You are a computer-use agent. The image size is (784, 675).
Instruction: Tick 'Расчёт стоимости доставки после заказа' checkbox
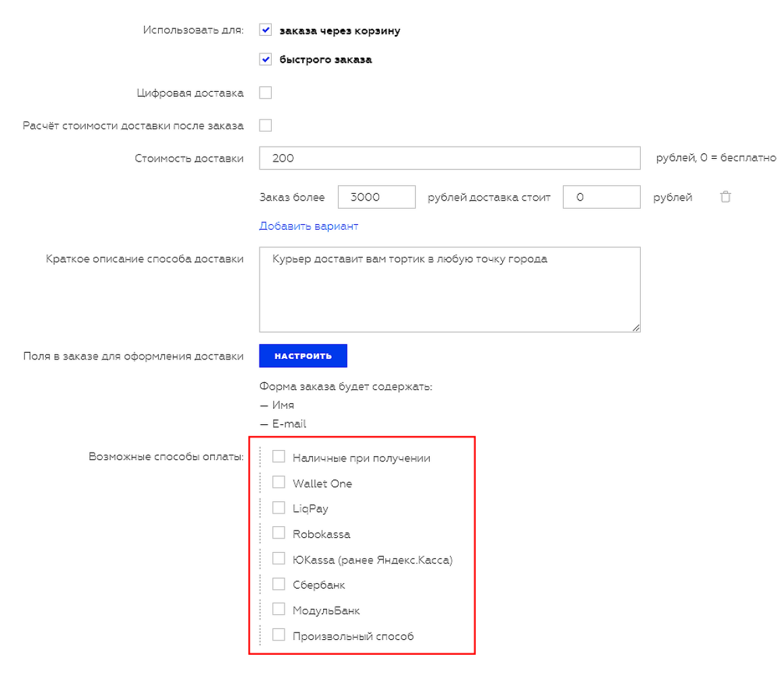[x=266, y=125]
